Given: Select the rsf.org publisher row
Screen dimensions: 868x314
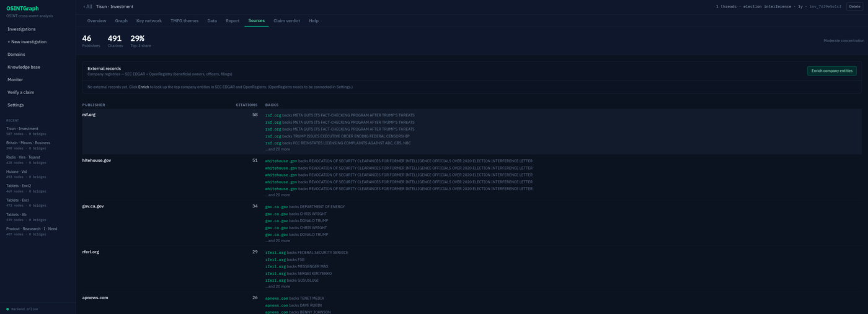Looking at the screenshot, I should [x=472, y=131].
